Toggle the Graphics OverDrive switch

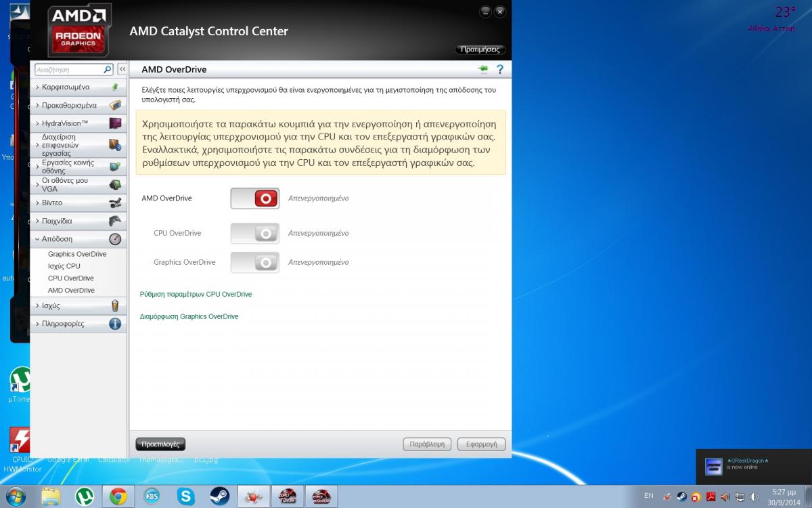(255, 262)
